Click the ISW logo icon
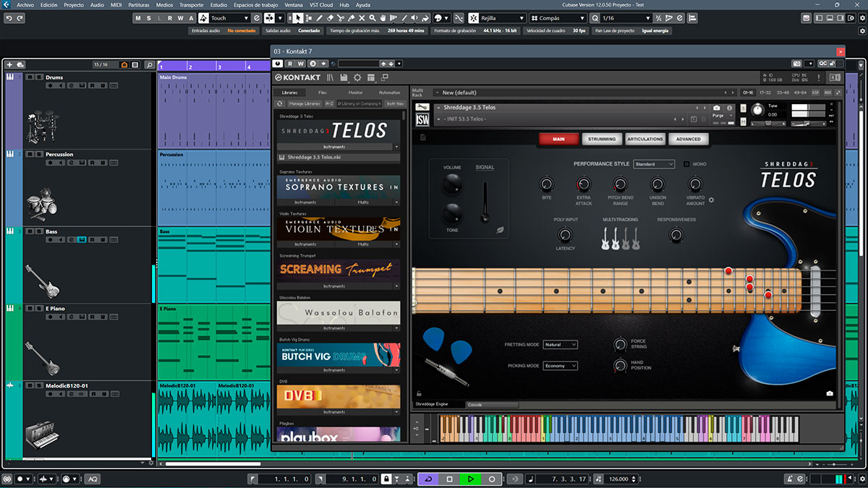868x488 pixels. click(422, 120)
